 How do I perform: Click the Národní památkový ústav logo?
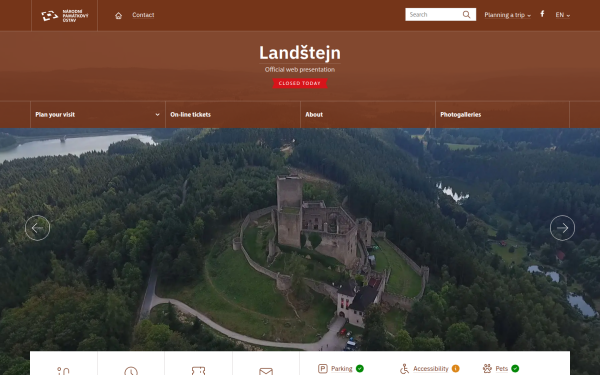pos(65,15)
